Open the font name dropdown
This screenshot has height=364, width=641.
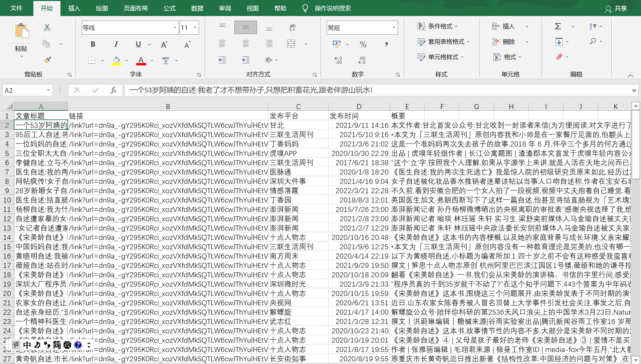pyautogui.click(x=175, y=27)
